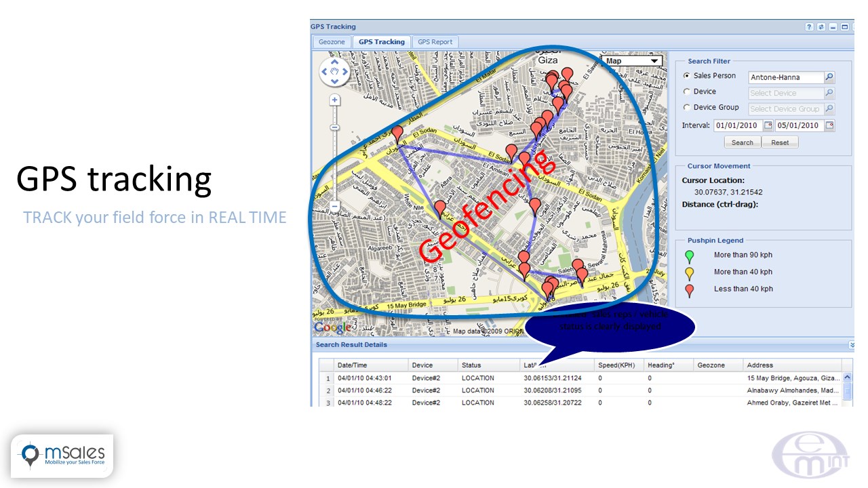Click address 15 May Bridge, Agouza cell

pyautogui.click(x=792, y=378)
